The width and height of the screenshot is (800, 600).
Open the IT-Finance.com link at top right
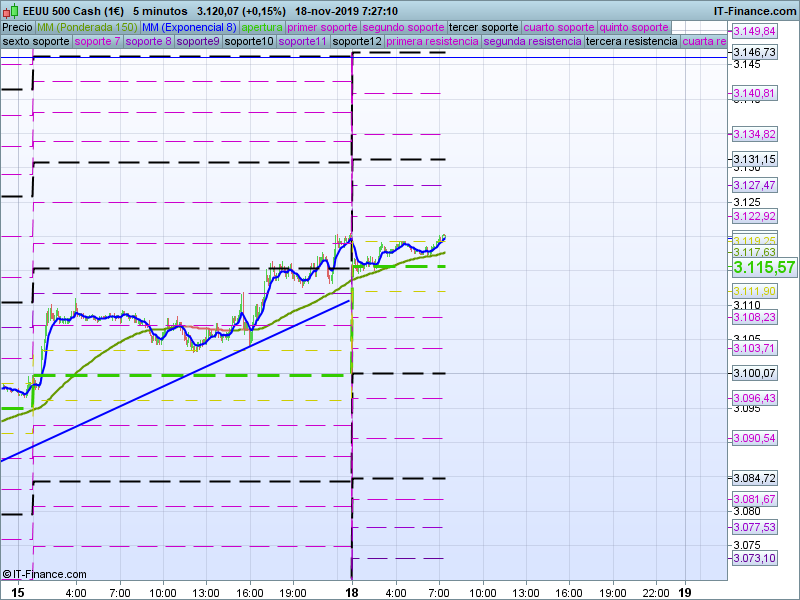754,11
